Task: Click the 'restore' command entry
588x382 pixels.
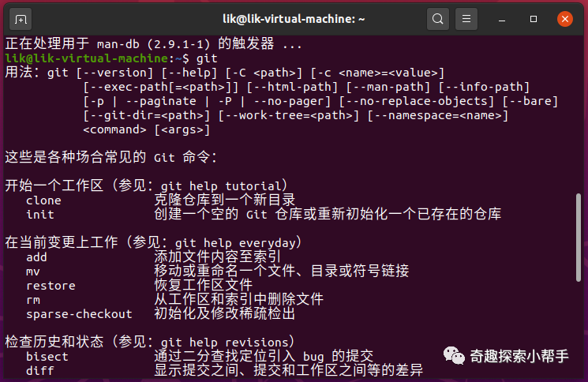Action: pyautogui.click(x=51, y=285)
